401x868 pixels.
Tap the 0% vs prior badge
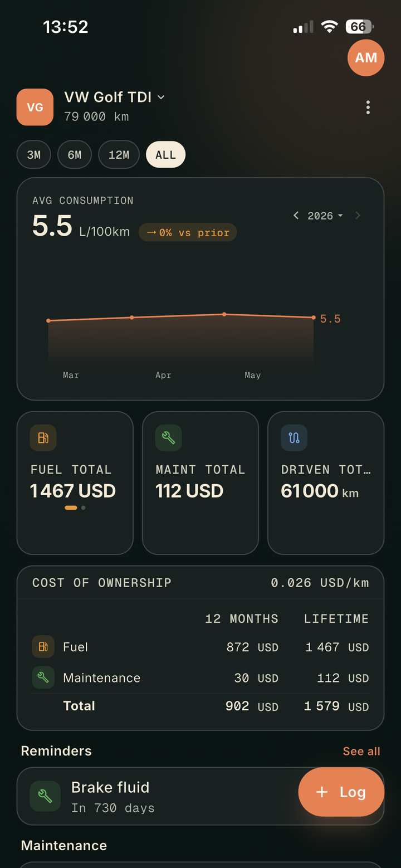188,232
